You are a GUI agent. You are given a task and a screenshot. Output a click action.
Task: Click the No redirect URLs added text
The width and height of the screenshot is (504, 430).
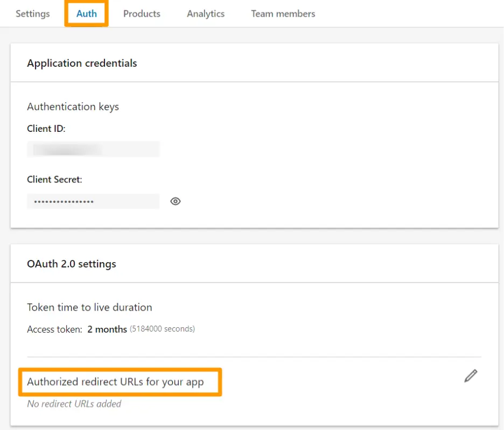click(74, 404)
